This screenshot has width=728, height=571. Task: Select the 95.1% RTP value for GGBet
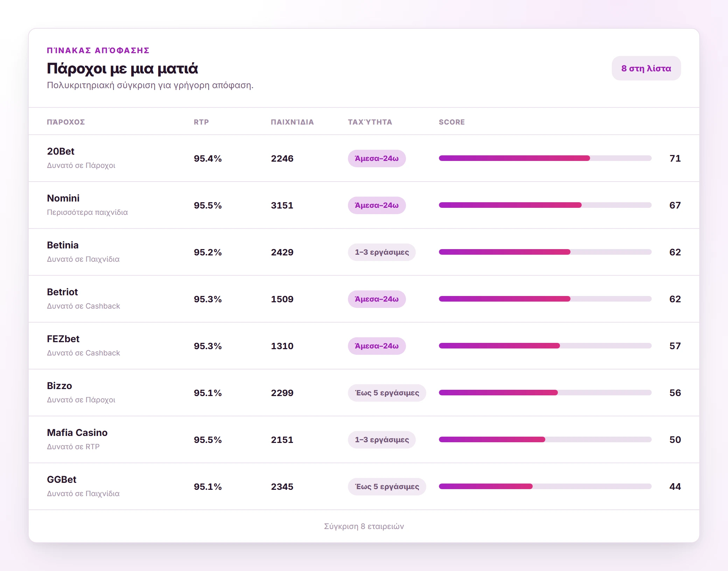click(x=208, y=487)
